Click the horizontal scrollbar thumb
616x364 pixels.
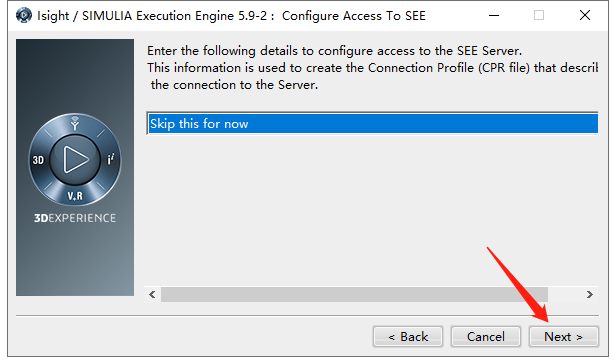(x=354, y=294)
